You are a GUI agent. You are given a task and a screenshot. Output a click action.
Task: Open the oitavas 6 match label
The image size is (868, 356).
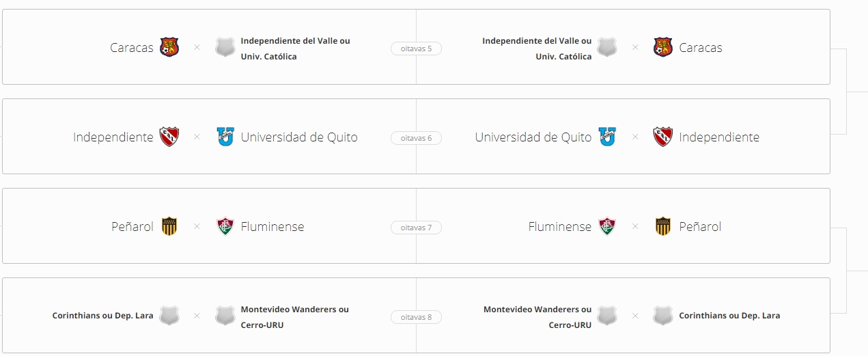tap(416, 138)
